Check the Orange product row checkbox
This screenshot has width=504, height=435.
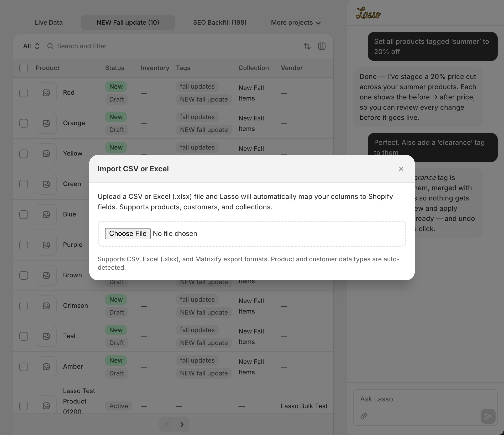point(24,123)
